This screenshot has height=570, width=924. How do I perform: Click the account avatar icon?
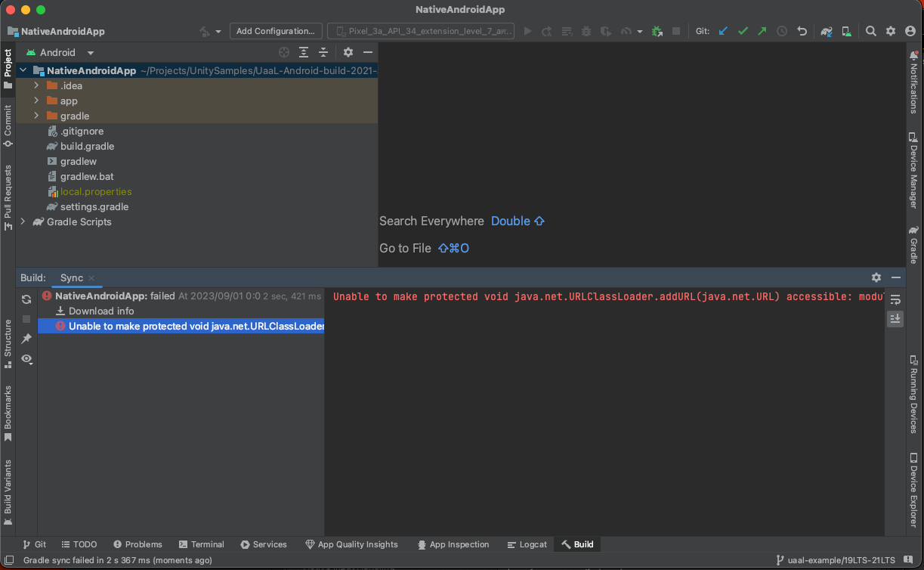click(x=910, y=31)
